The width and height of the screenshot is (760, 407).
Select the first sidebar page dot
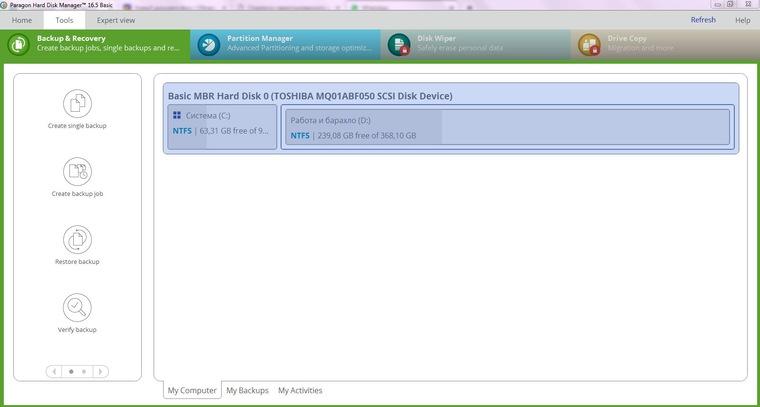click(71, 372)
